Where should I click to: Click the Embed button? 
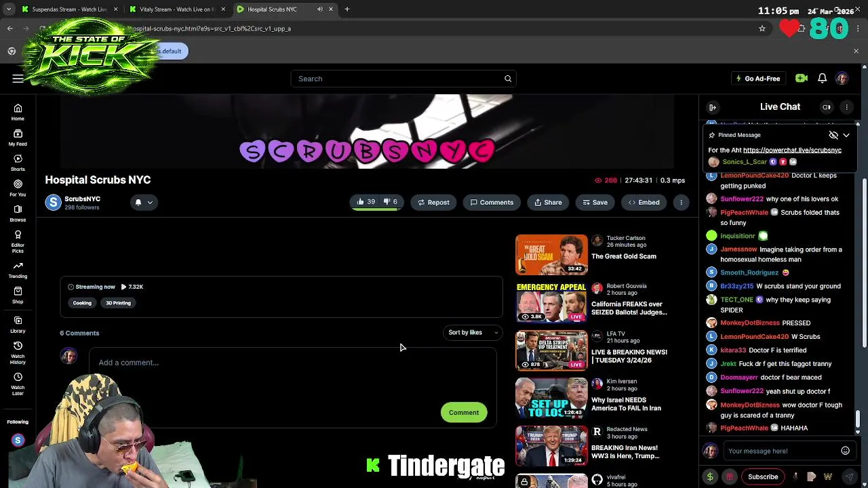pos(644,202)
